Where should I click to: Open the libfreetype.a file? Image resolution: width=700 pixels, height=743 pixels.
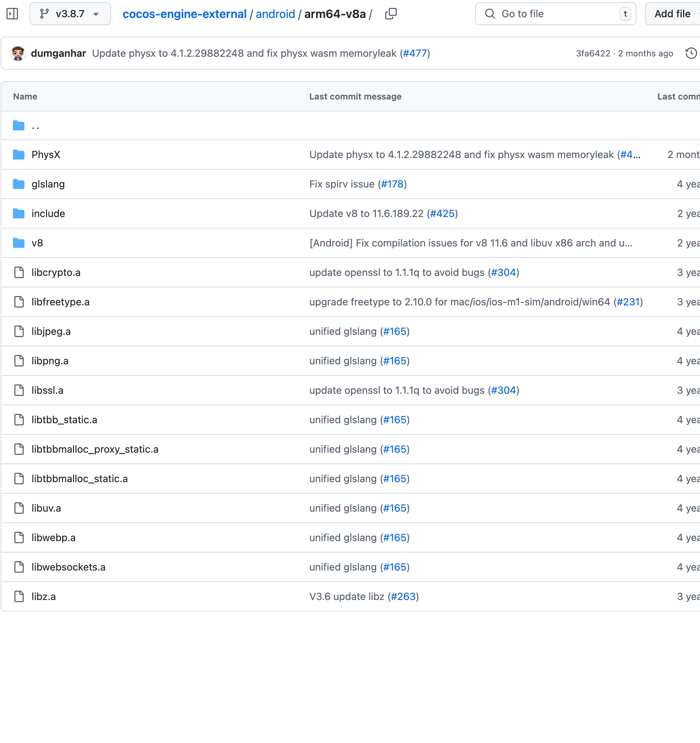point(60,302)
